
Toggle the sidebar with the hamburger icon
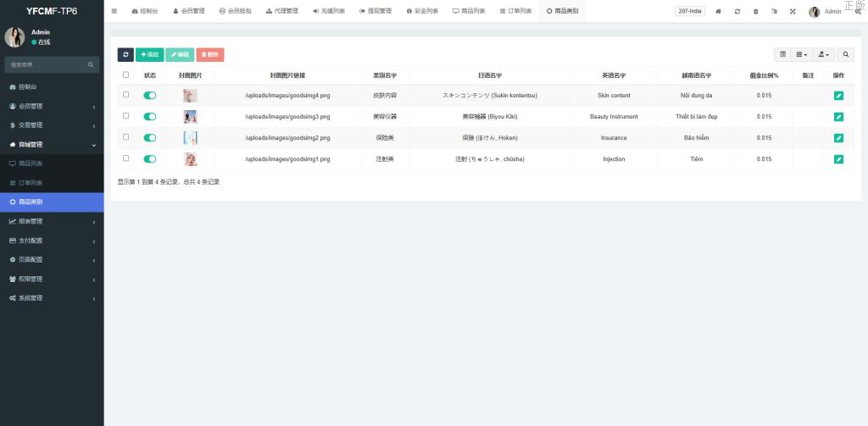[x=114, y=11]
